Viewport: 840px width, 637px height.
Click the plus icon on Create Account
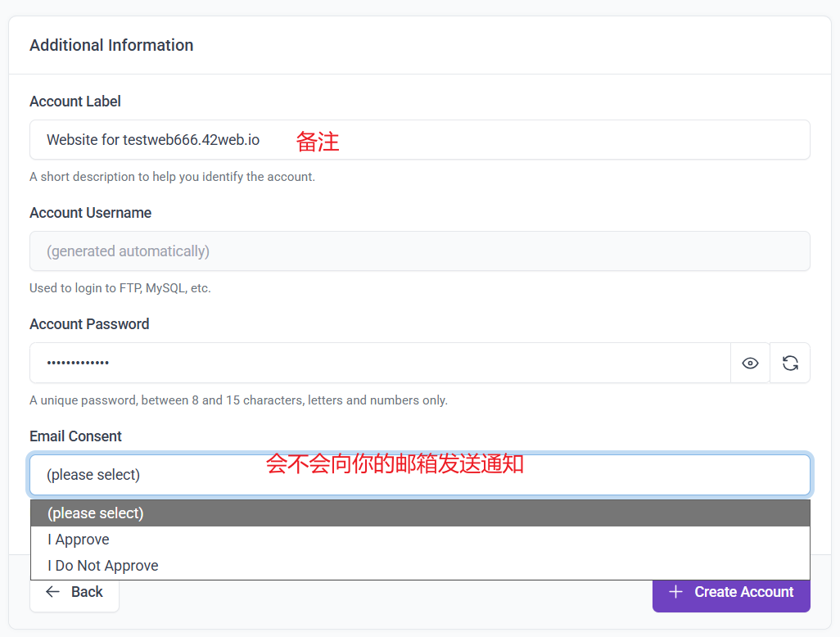pyautogui.click(x=675, y=592)
